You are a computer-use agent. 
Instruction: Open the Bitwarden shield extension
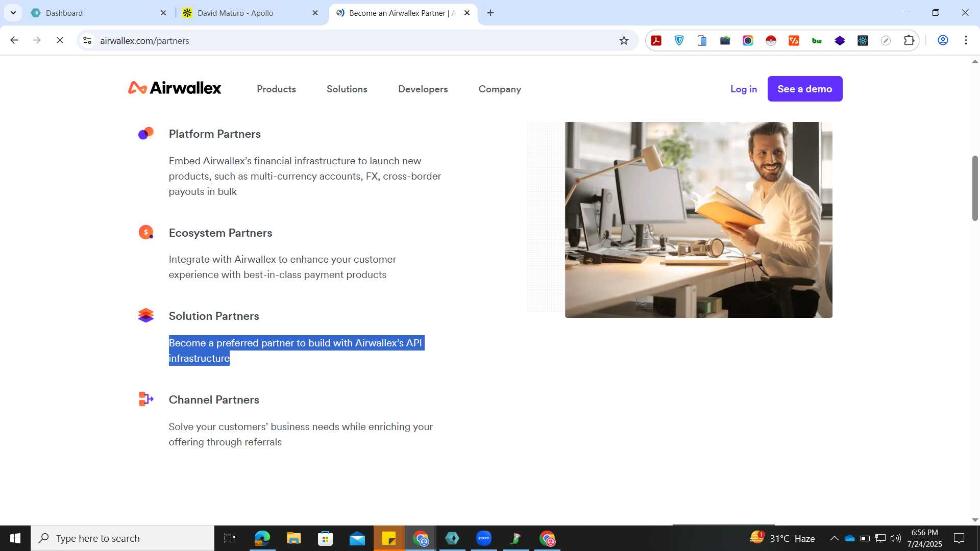(679, 40)
